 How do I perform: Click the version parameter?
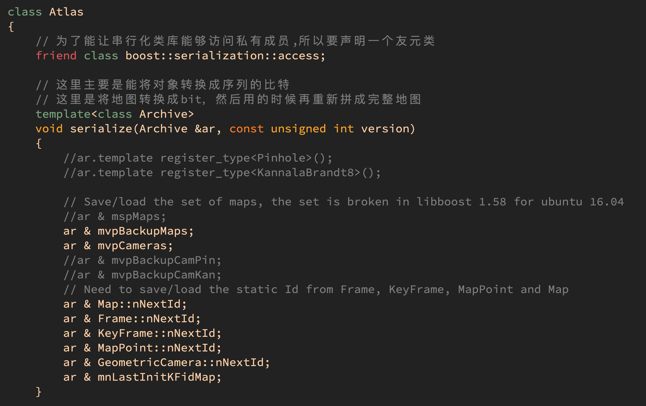coord(385,129)
